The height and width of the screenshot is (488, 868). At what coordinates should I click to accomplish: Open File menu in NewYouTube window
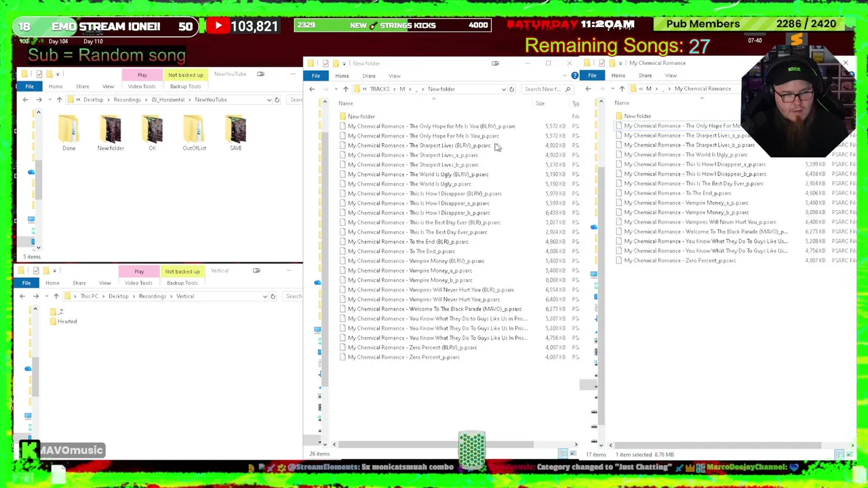(30, 86)
